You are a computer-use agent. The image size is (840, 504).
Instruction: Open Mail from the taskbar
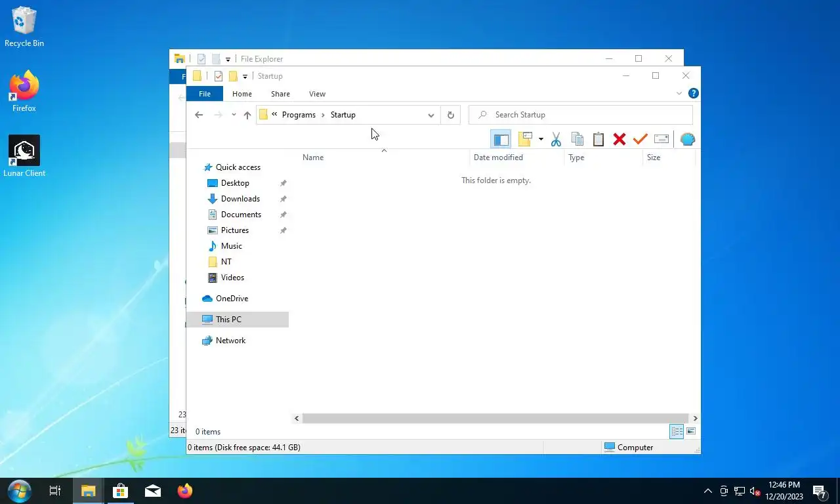click(x=153, y=491)
